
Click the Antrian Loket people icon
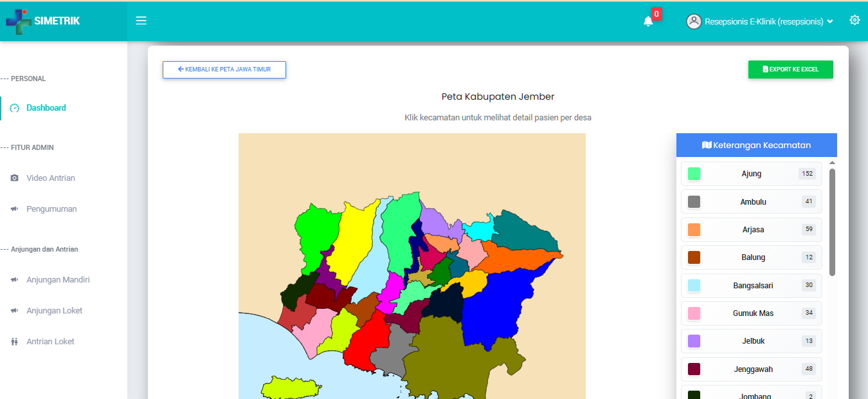15,342
